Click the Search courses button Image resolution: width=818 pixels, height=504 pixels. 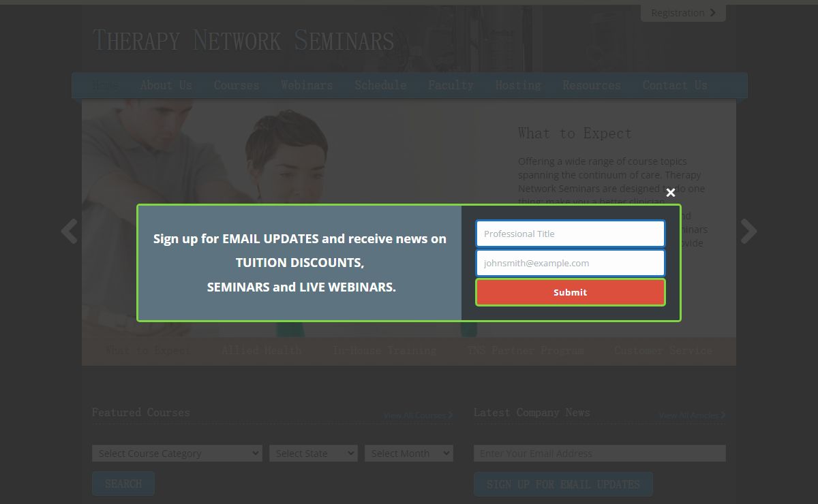click(123, 484)
